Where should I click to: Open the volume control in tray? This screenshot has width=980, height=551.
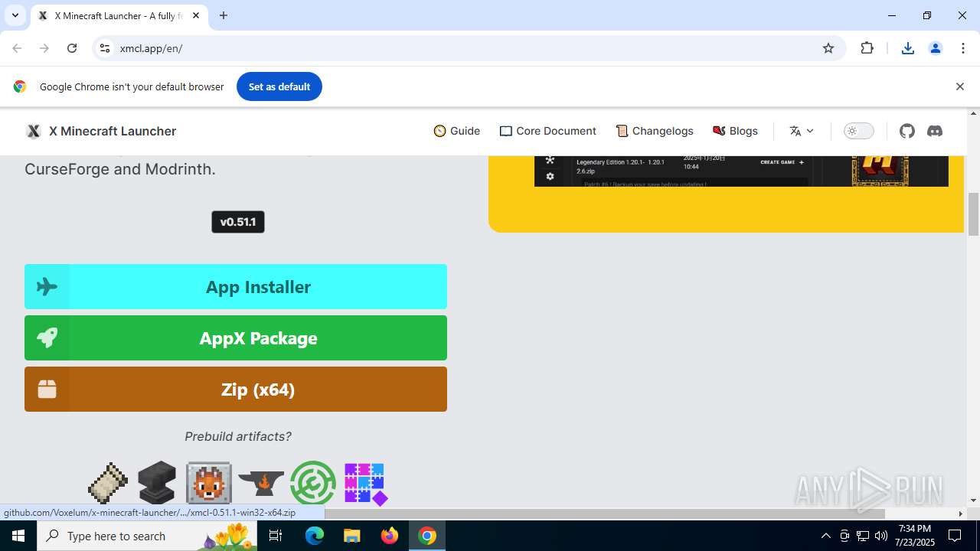(880, 536)
